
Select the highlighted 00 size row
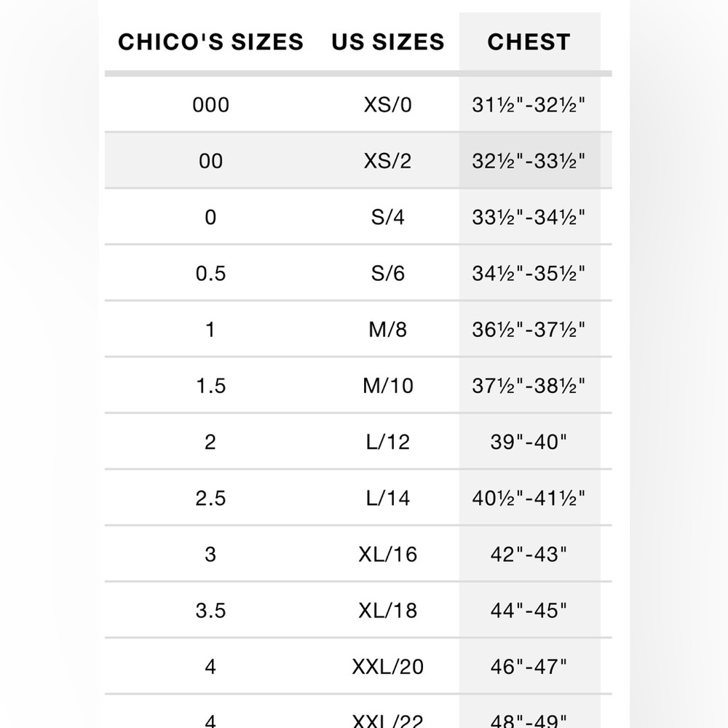coord(358,161)
